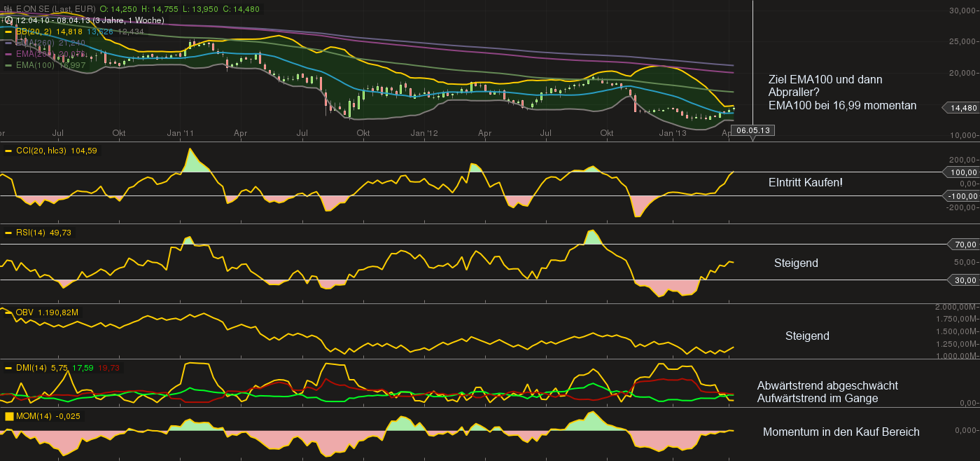Click the MOM(14) indicator label

point(34,416)
